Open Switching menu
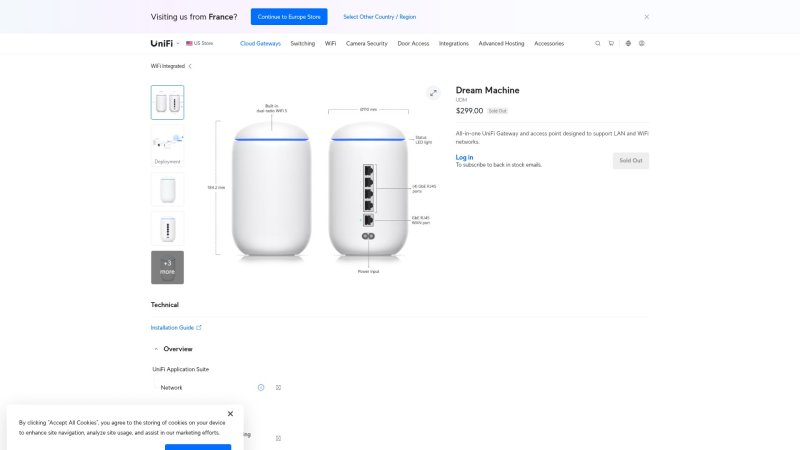The image size is (800, 450). coord(303,43)
